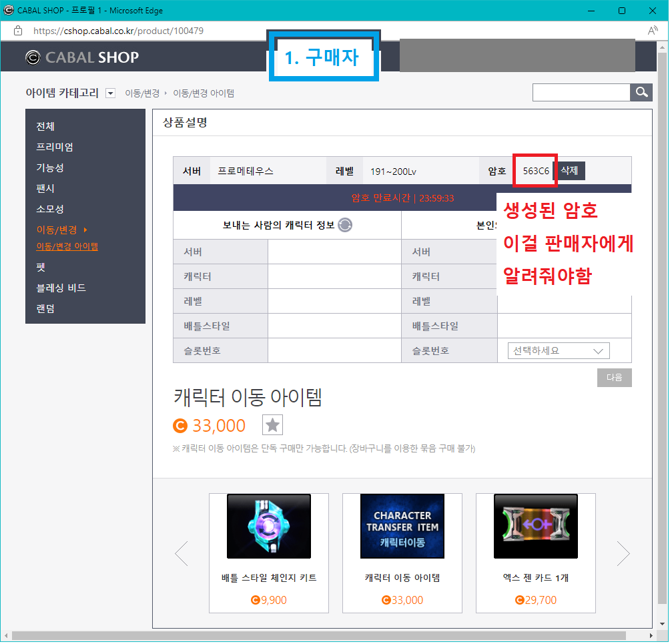Click the 191~200Lv level value
Image resolution: width=672 pixels, height=644 pixels.
click(395, 172)
